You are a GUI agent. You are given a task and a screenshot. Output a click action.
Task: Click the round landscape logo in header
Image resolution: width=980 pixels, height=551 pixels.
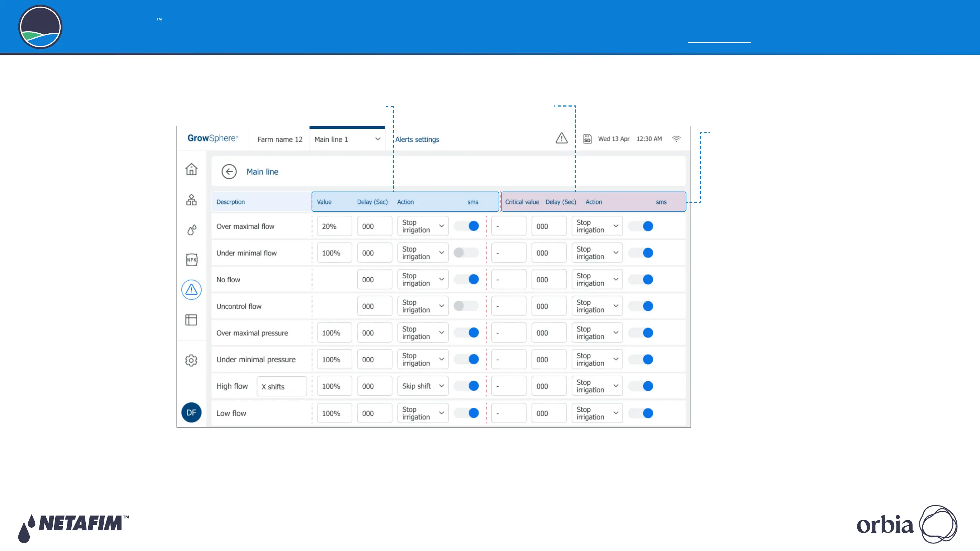40,27
